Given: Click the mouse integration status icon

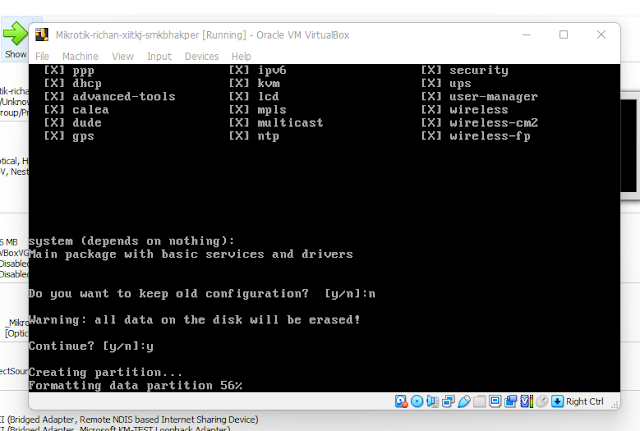Looking at the screenshot, I should [542, 402].
